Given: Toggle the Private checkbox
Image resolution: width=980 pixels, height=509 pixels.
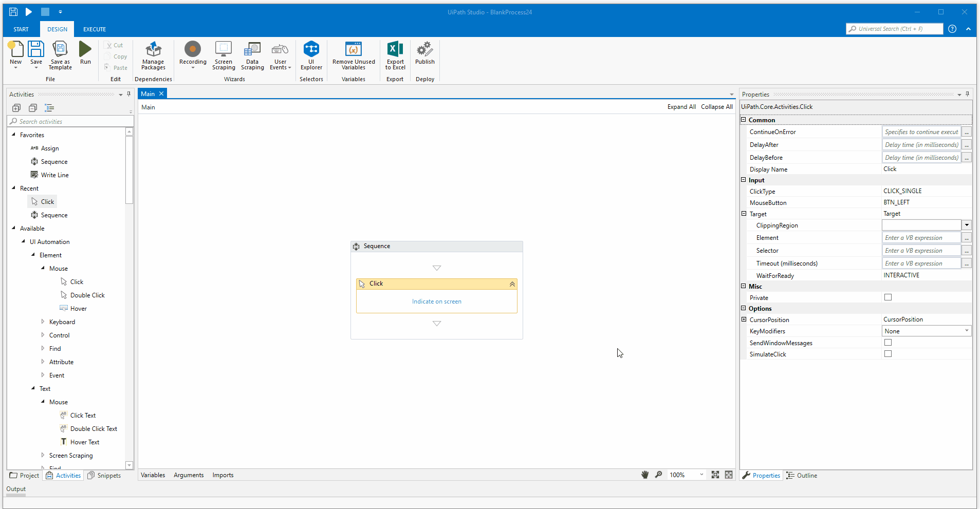Looking at the screenshot, I should [x=888, y=297].
